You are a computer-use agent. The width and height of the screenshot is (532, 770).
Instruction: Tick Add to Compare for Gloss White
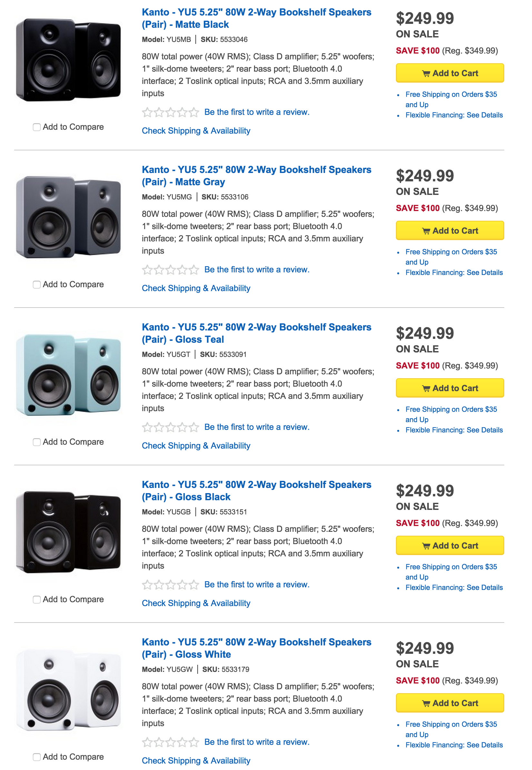37,757
